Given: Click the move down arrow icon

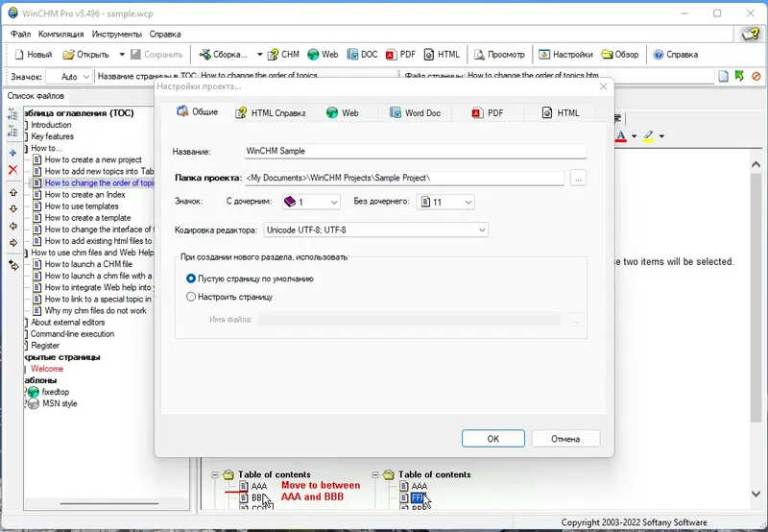Looking at the screenshot, I should click(13, 209).
